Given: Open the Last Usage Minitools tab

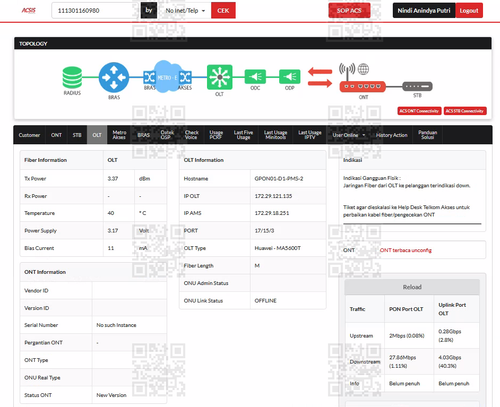Looking at the screenshot, I should [x=275, y=135].
